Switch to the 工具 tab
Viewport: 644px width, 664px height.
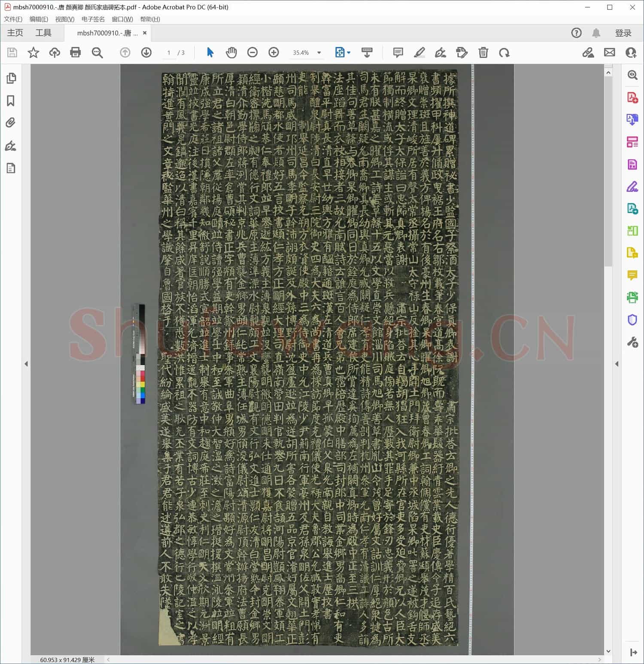(43, 33)
